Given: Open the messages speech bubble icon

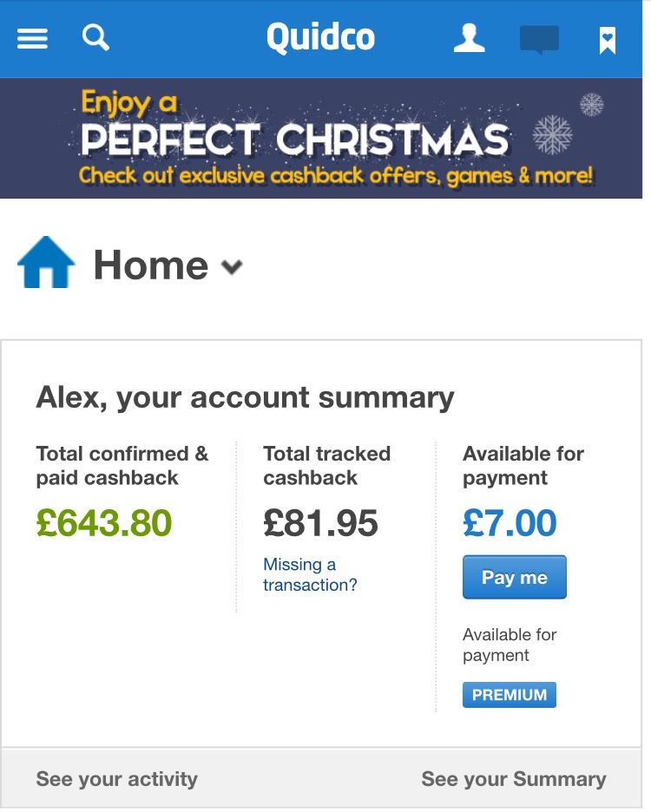Looking at the screenshot, I should click(539, 40).
